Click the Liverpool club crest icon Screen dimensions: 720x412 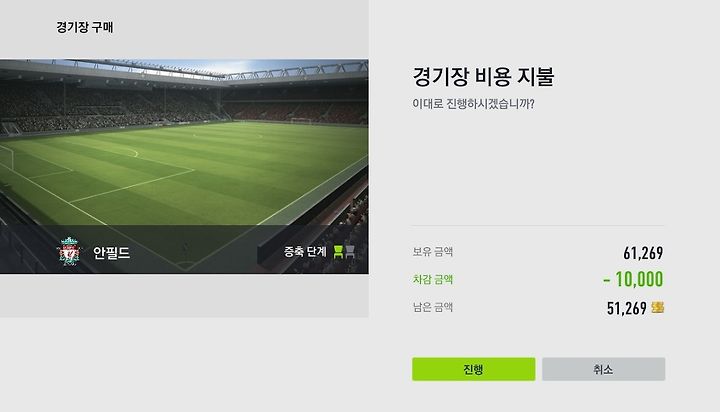69,251
